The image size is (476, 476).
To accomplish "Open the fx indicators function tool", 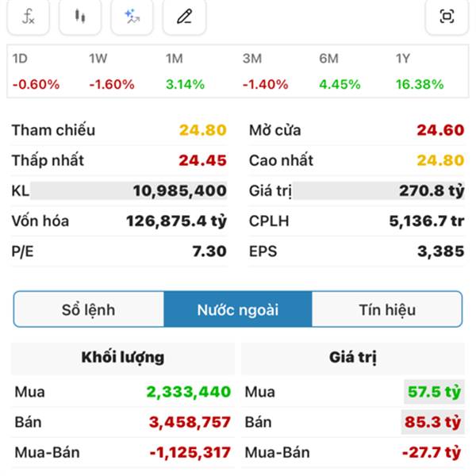I will coord(29,16).
